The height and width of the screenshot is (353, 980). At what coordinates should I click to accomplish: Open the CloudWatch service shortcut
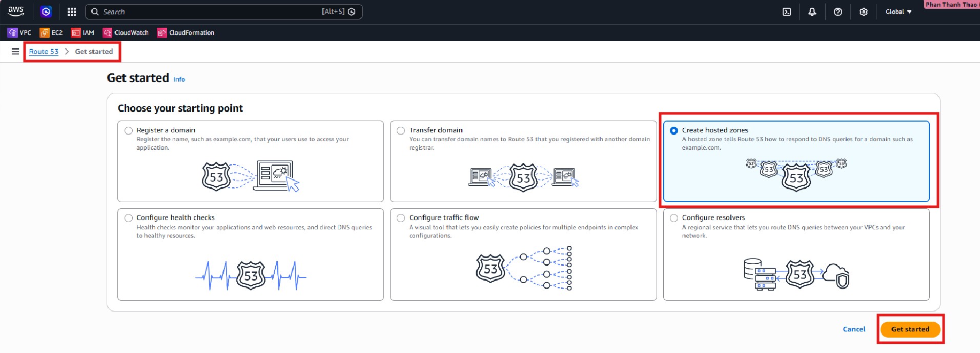pos(126,33)
